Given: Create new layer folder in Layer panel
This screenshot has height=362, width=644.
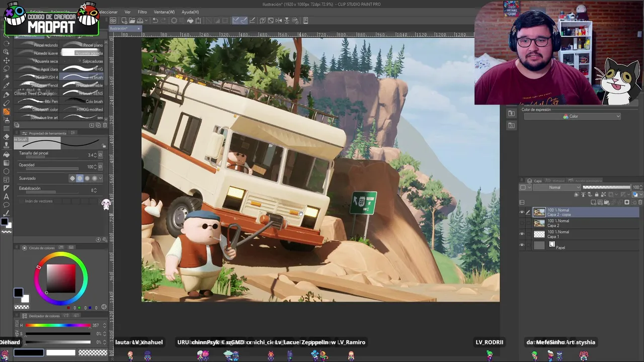Looking at the screenshot, I should [607, 202].
